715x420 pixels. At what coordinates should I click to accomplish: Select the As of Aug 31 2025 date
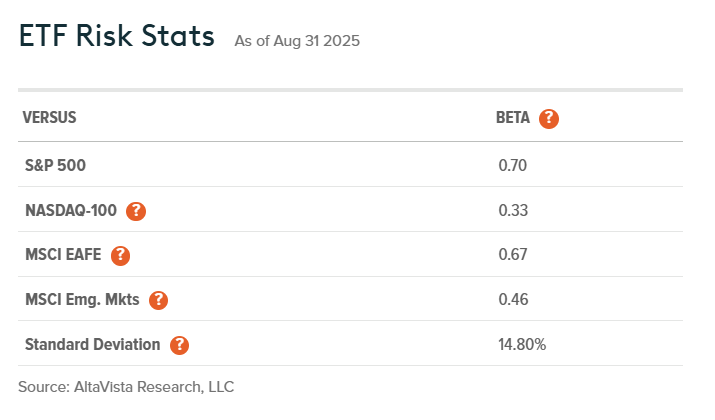(297, 42)
